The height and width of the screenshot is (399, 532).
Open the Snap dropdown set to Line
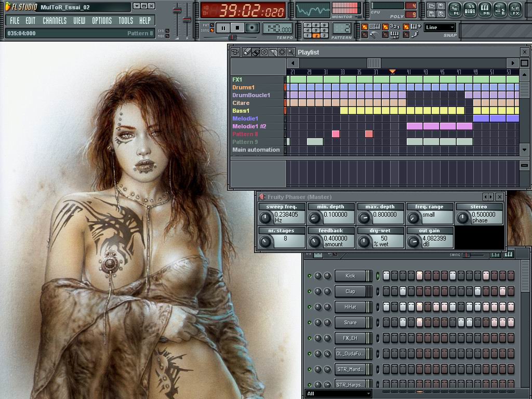click(x=440, y=28)
